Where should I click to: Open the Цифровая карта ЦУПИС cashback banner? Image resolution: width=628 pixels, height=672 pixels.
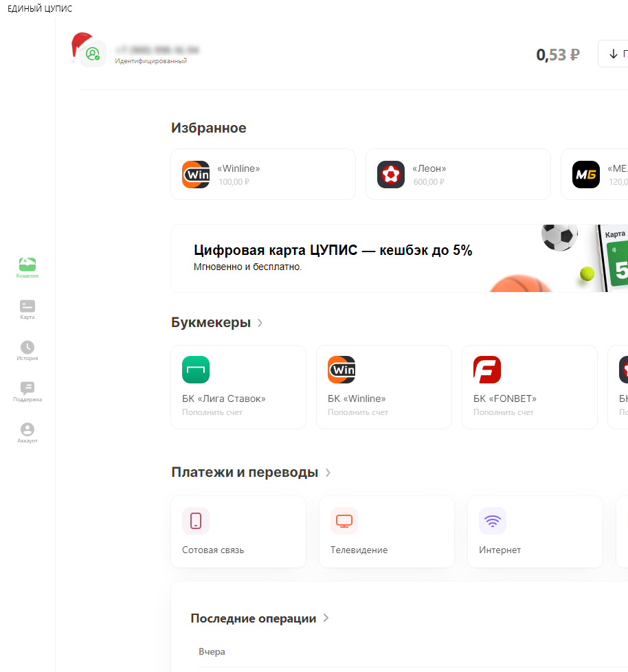(x=399, y=258)
